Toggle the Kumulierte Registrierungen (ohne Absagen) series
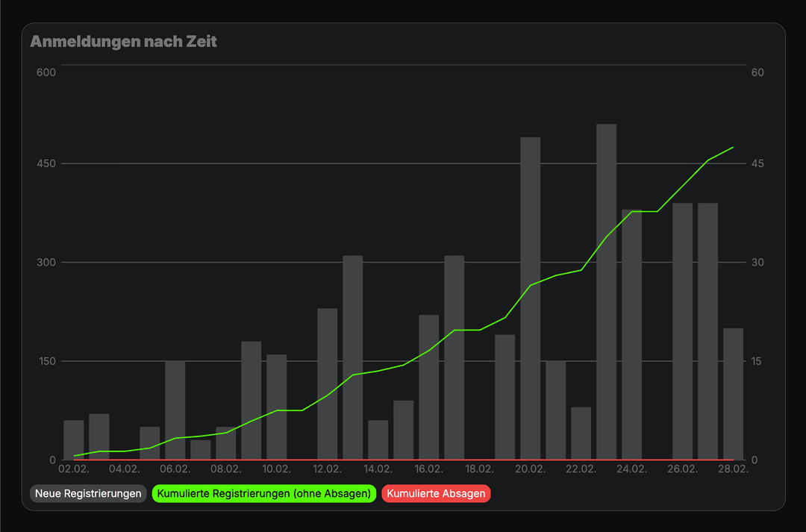The width and height of the screenshot is (806, 532). click(263, 494)
